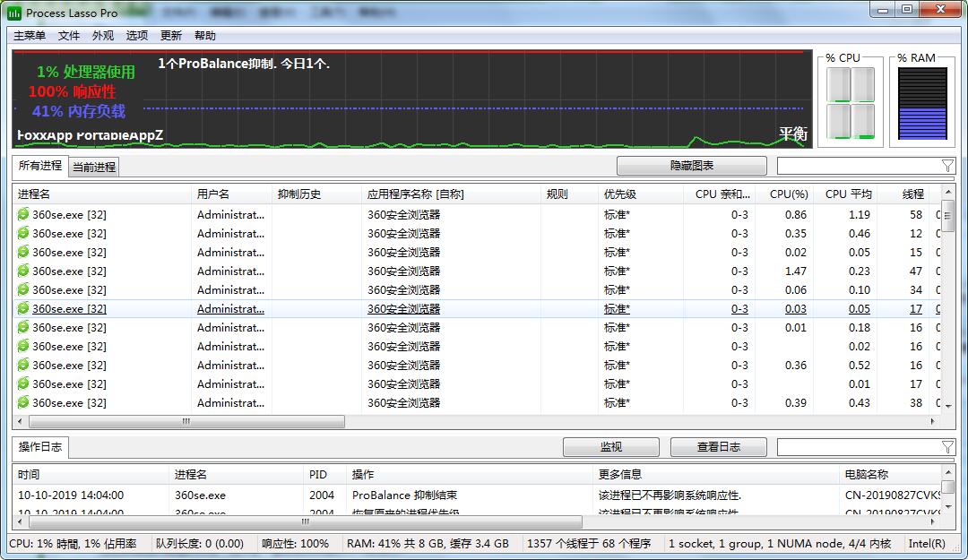Image resolution: width=968 pixels, height=560 pixels.
Task: Click the 隐藏图表 button
Action: coord(691,166)
